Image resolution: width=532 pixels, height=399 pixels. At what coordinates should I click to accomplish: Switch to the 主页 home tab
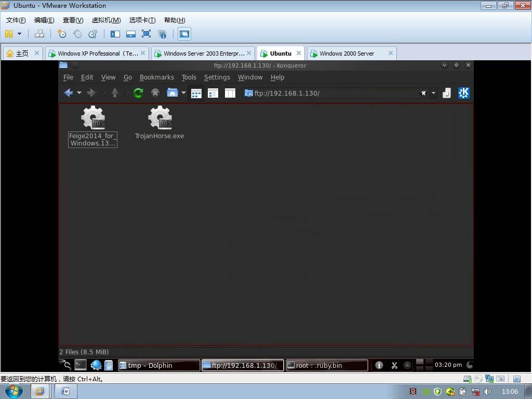point(22,54)
